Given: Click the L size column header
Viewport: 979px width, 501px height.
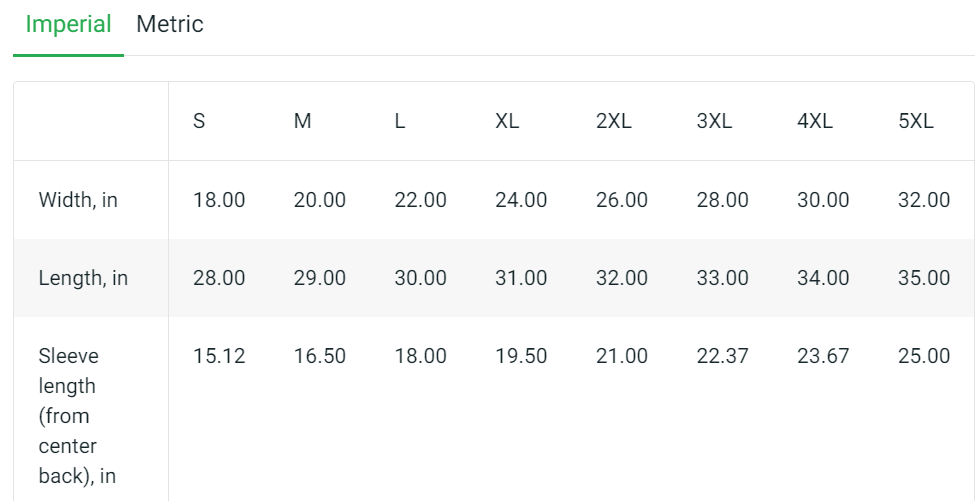Looking at the screenshot, I should tap(400, 122).
